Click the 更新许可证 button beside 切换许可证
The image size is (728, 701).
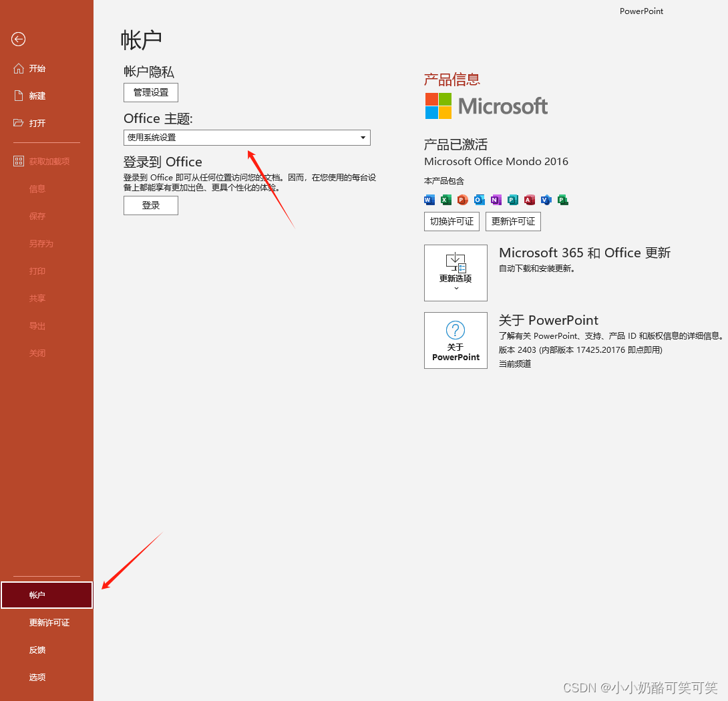tap(513, 221)
